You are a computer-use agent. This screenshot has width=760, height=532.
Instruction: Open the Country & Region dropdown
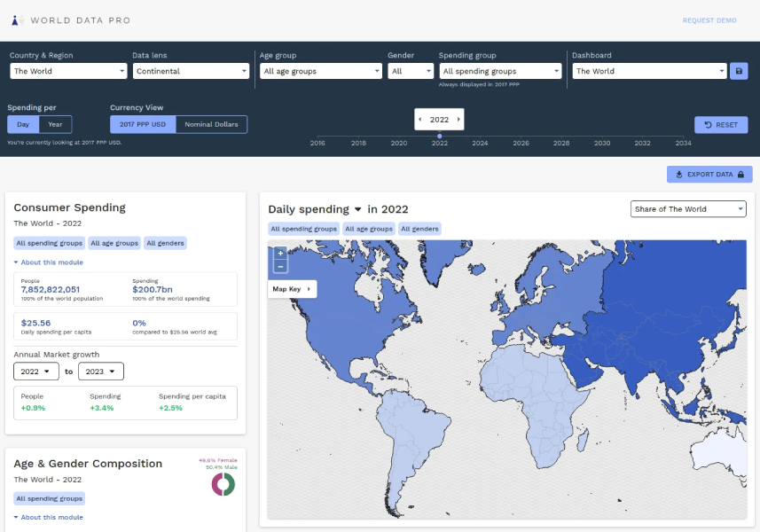[68, 71]
